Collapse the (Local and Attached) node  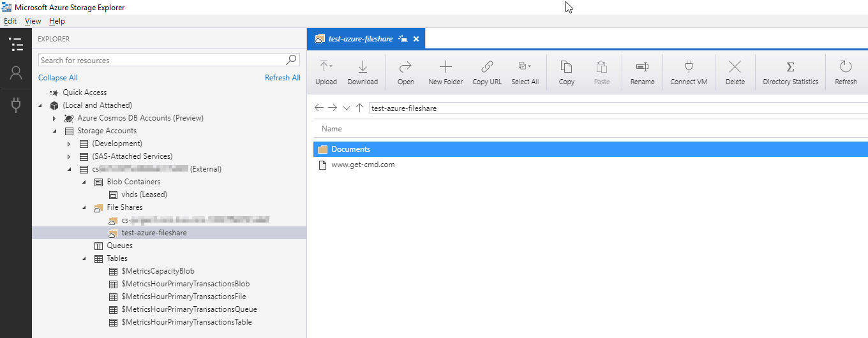pyautogui.click(x=41, y=105)
